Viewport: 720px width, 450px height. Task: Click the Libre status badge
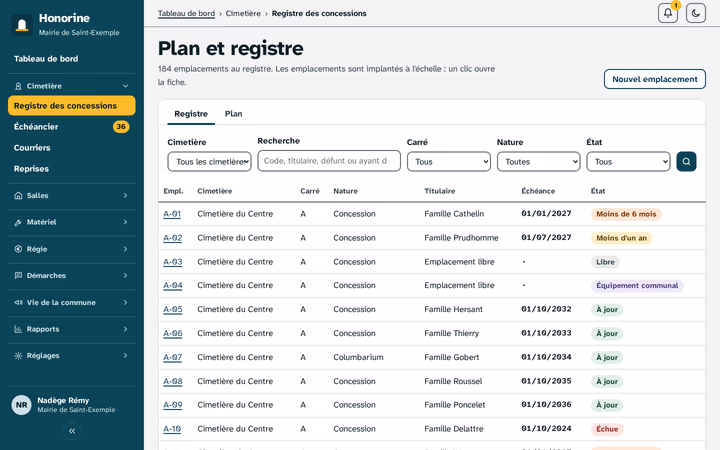click(x=605, y=262)
